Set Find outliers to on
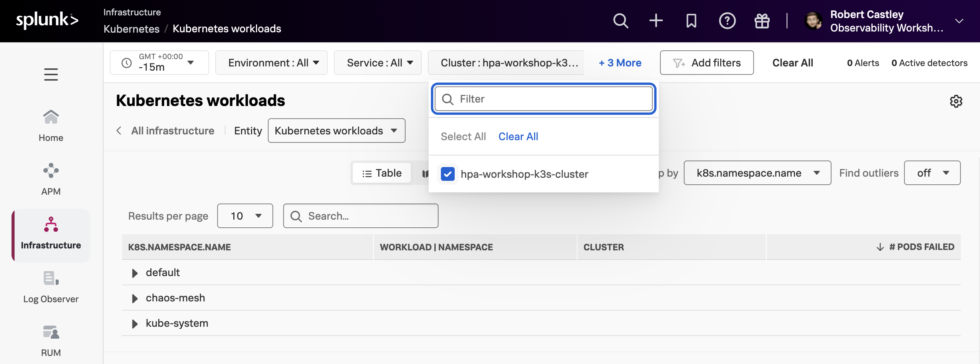The image size is (980, 364). pos(932,173)
